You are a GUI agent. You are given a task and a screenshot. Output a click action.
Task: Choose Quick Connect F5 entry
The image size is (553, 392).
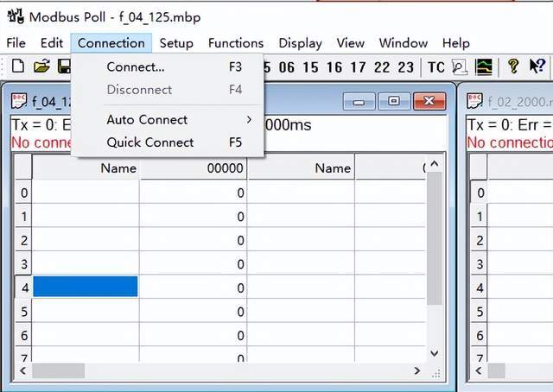(x=168, y=142)
